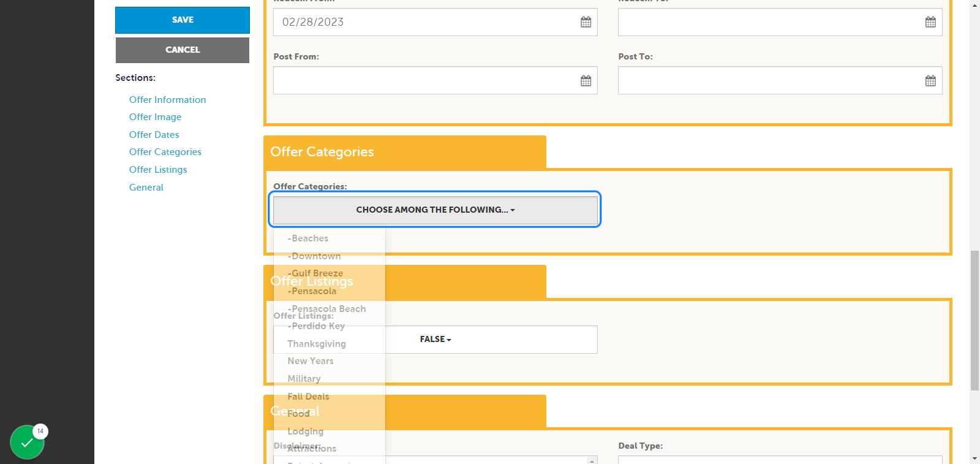This screenshot has width=980, height=464.
Task: Jump to the Offer Categories section link
Action: [x=165, y=152]
